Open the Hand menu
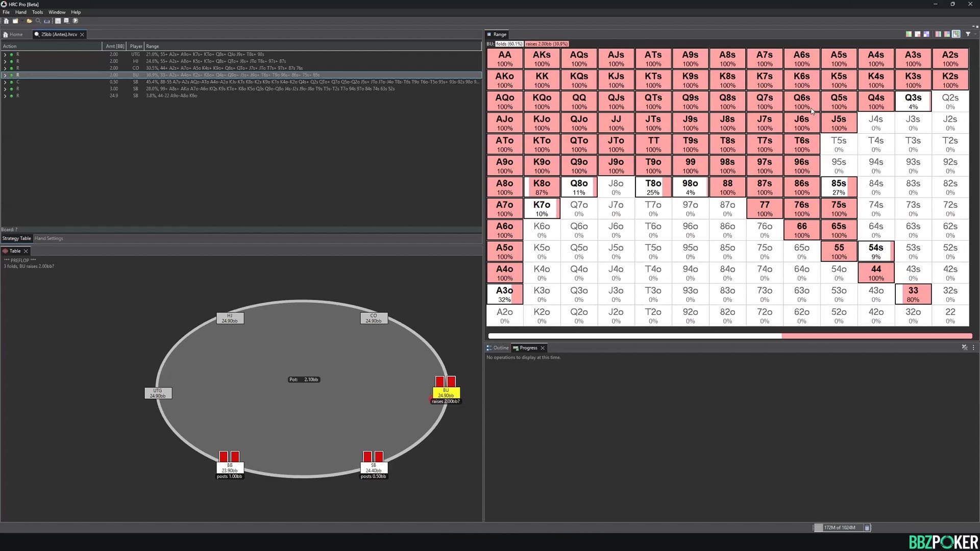980x551 pixels. [x=20, y=12]
